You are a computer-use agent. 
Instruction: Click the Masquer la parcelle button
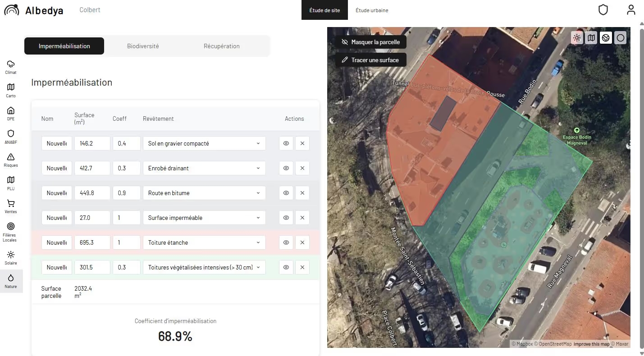pyautogui.click(x=370, y=42)
